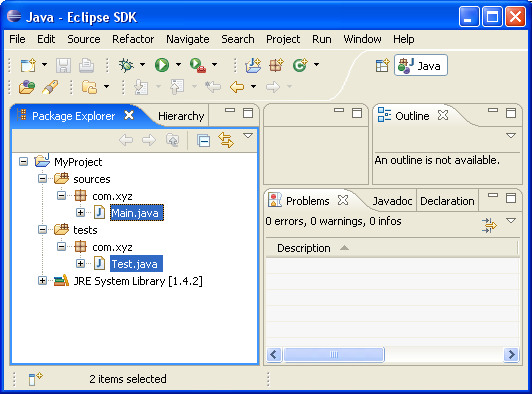The width and height of the screenshot is (532, 394).
Task: Collapse the tests folder node
Action: pos(42,229)
